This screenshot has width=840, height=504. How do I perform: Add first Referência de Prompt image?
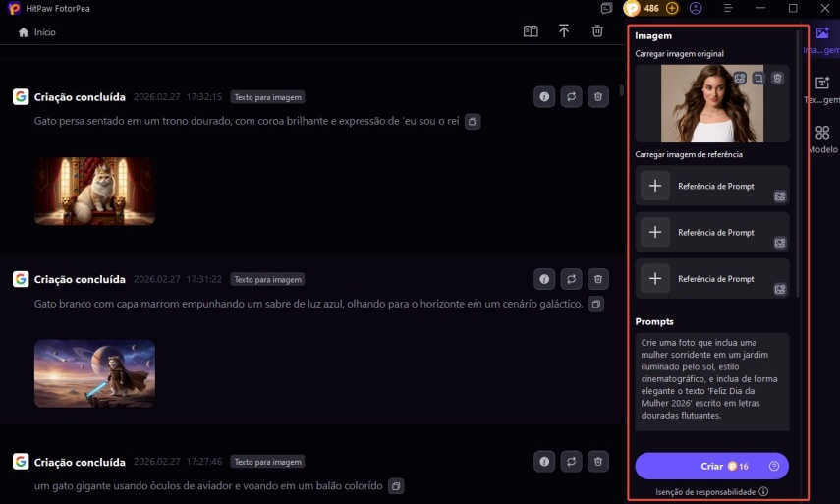[x=655, y=186]
